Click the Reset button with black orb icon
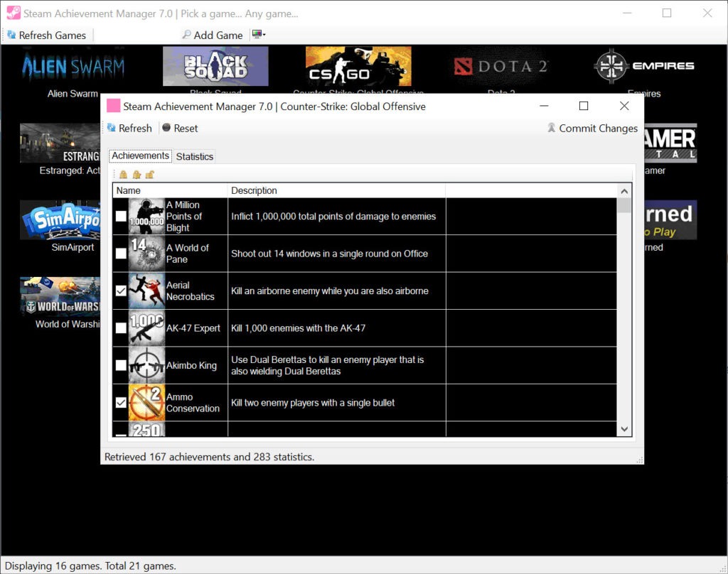Image resolution: width=728 pixels, height=574 pixels. (x=180, y=128)
